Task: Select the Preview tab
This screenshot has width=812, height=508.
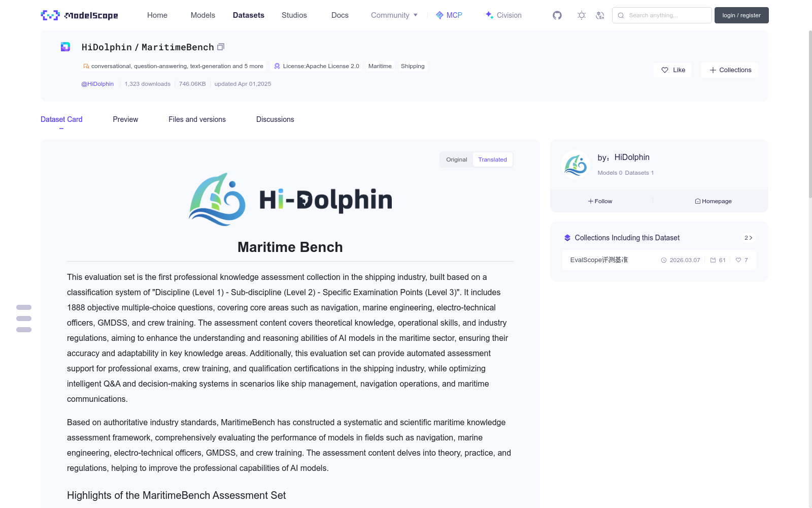Action: [125, 119]
